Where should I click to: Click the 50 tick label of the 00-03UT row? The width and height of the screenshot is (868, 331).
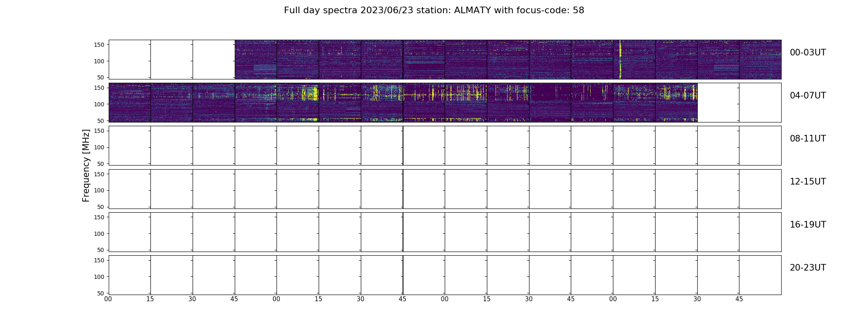101,77
